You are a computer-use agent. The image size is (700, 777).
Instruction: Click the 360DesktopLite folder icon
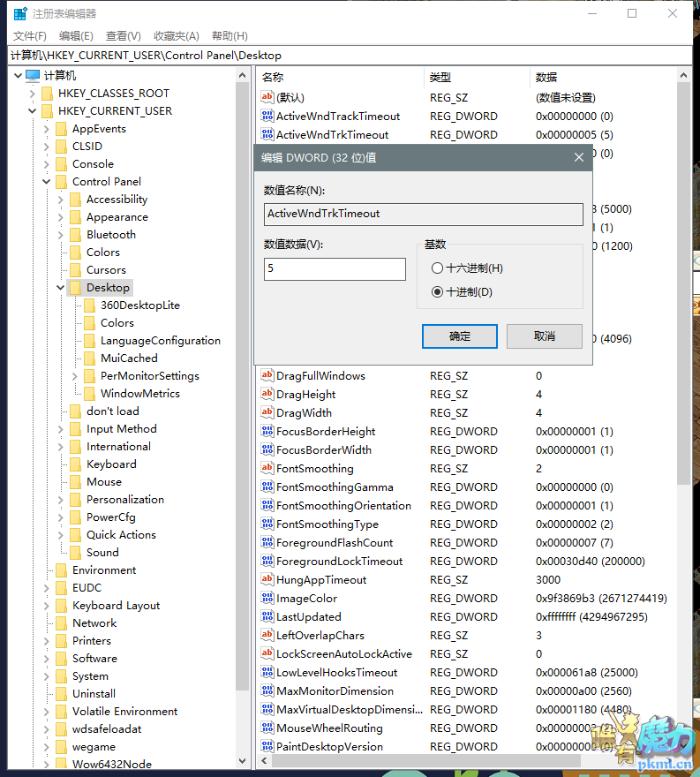(89, 306)
